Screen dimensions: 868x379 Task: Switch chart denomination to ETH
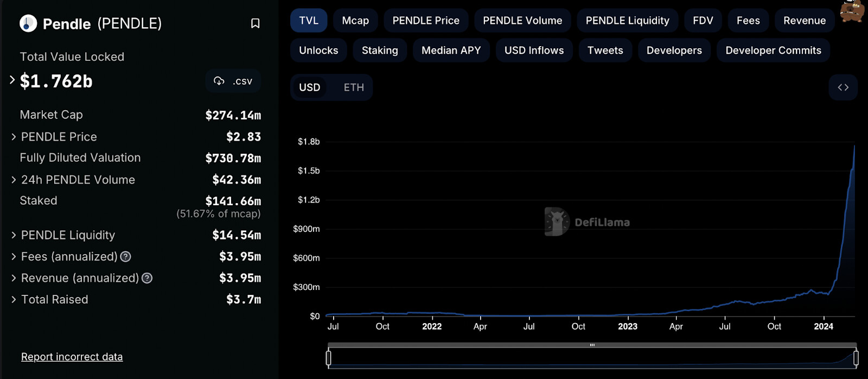(x=354, y=87)
